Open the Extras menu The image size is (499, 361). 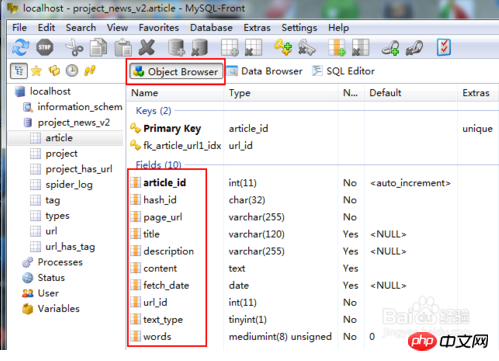pos(257,28)
